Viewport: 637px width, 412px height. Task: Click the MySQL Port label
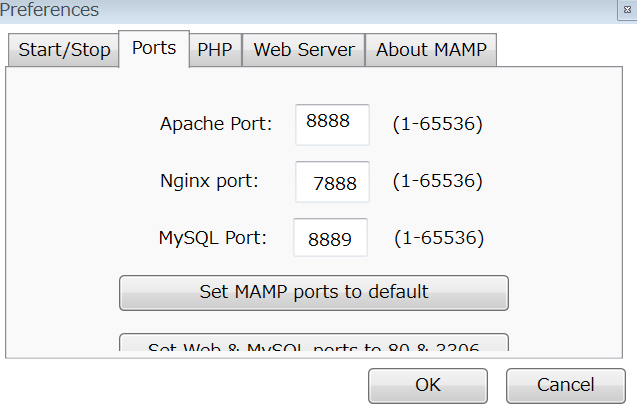(212, 238)
